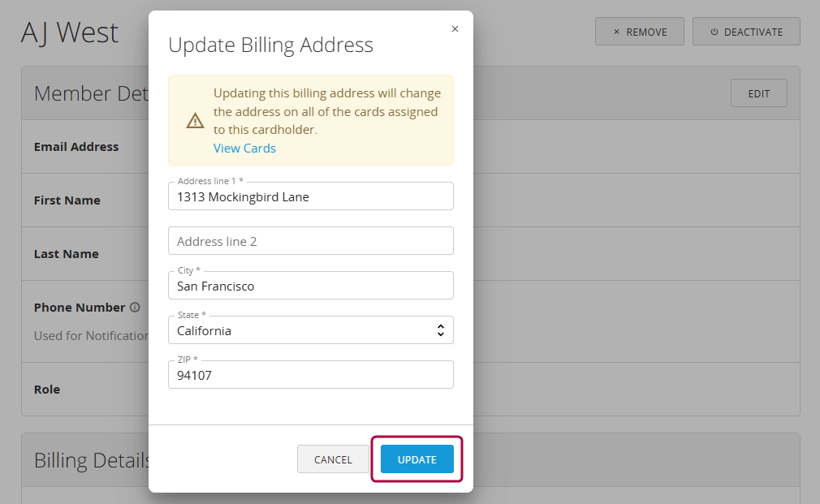Click the EDIT button on Member Details
The height and width of the screenshot is (504, 820).
point(758,93)
